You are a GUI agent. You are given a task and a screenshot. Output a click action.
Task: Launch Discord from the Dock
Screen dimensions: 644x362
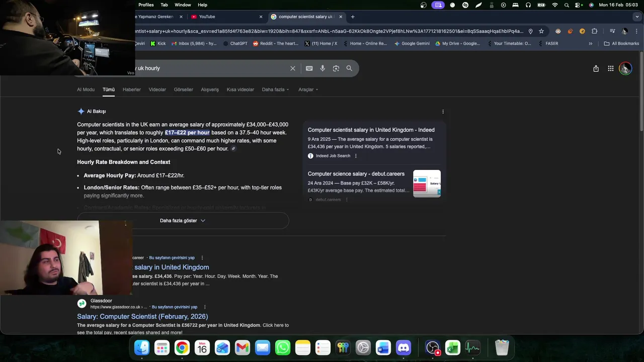click(x=404, y=347)
